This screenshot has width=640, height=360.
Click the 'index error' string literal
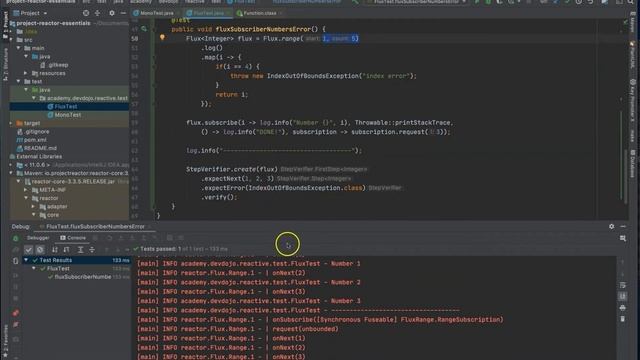coord(385,76)
